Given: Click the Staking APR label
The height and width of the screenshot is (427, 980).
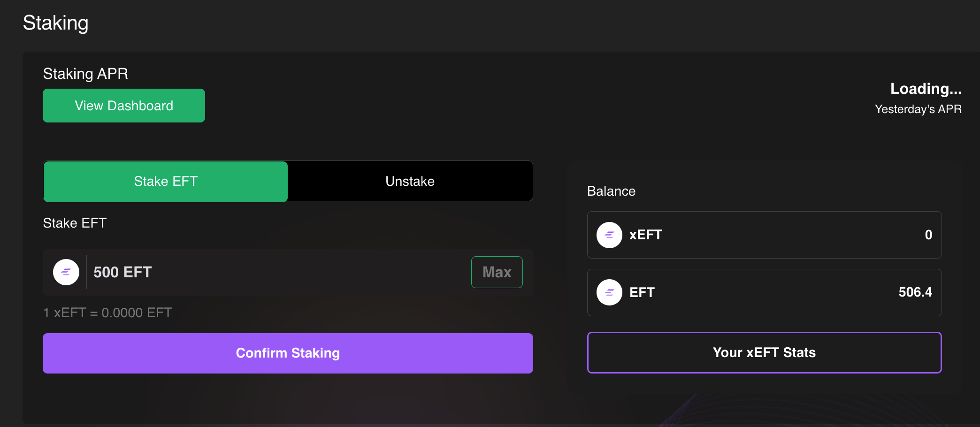Looking at the screenshot, I should tap(85, 74).
